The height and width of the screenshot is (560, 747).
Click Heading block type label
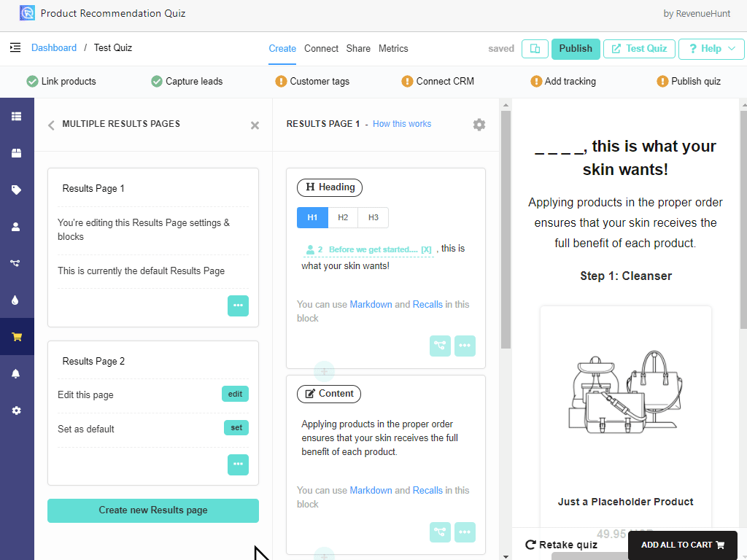pyautogui.click(x=330, y=187)
